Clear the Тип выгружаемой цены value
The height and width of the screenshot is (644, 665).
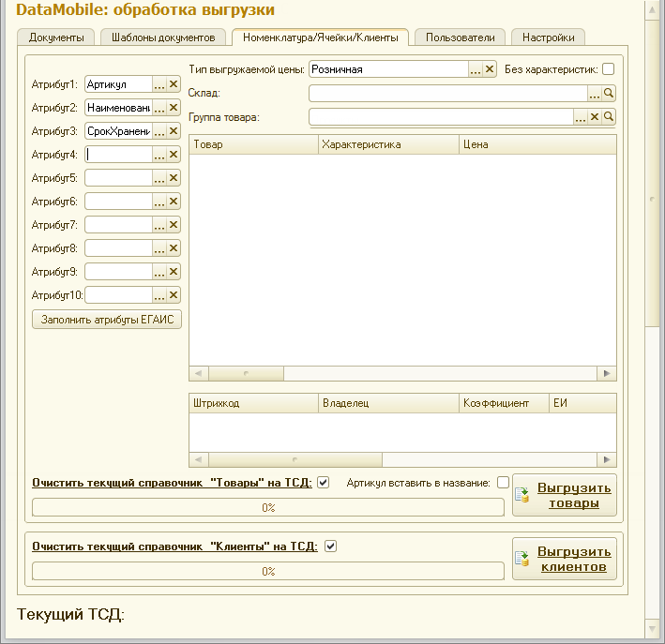(x=490, y=69)
